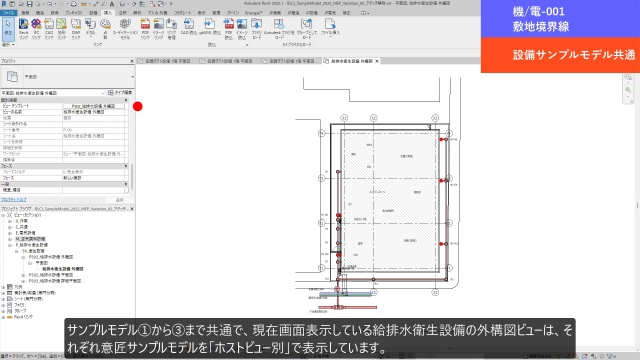Click the Revit link (Revit リンク) tool
Viewport: 640px width, 360px height.
(24, 29)
